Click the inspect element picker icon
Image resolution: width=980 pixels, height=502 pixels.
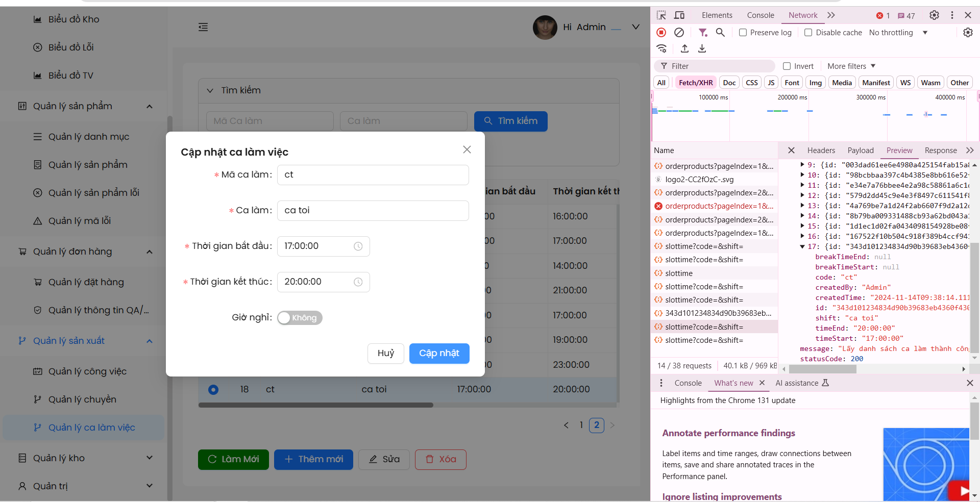pyautogui.click(x=661, y=15)
